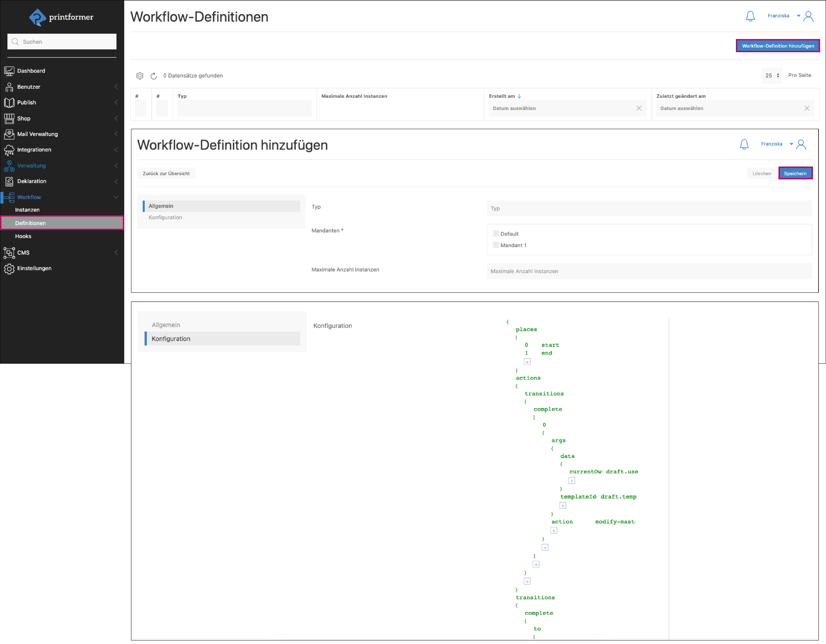Expand the Benutzer sidebar section

click(x=116, y=87)
